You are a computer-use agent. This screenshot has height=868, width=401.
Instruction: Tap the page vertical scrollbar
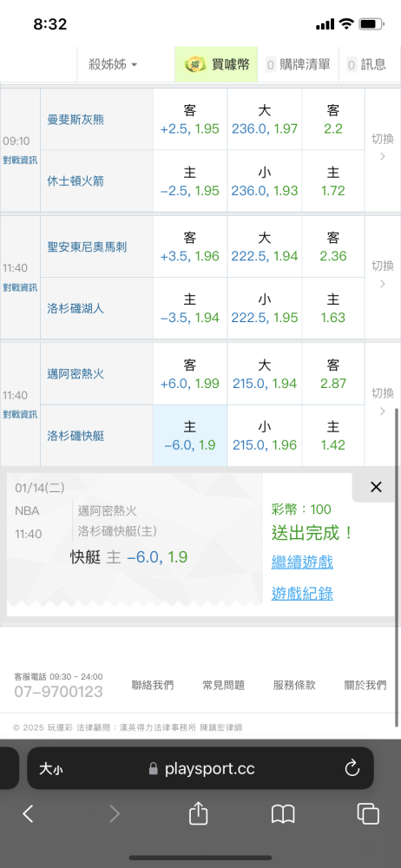coord(398,568)
